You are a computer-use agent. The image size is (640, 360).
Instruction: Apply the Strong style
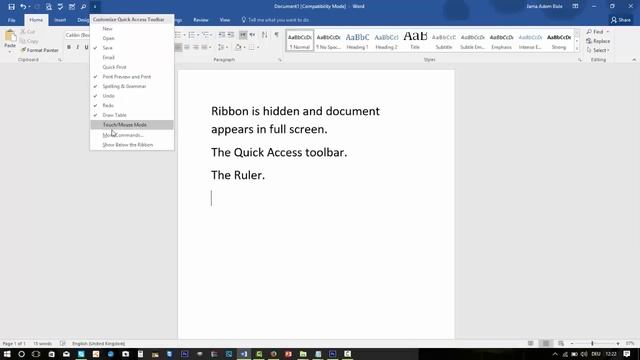559,41
